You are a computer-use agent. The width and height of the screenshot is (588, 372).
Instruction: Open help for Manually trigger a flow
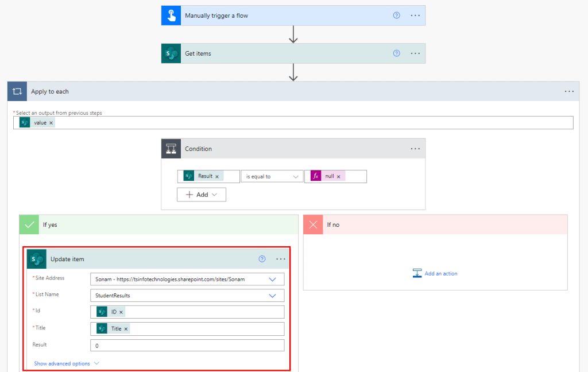click(396, 15)
